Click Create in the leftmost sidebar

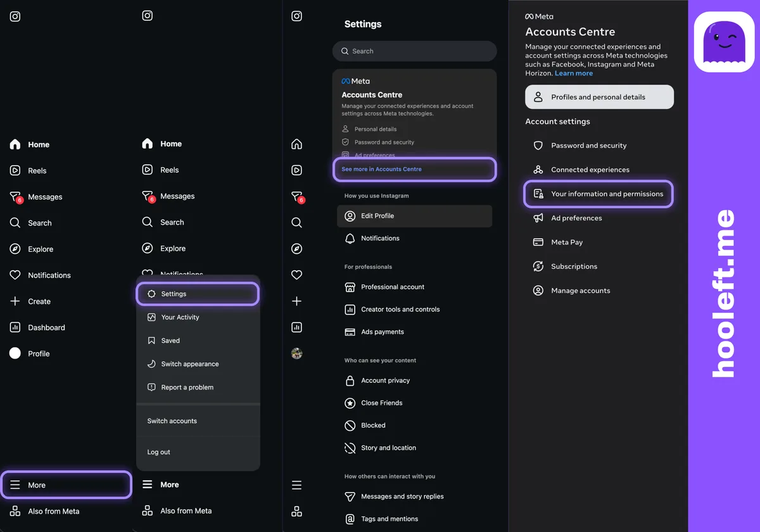pos(30,301)
